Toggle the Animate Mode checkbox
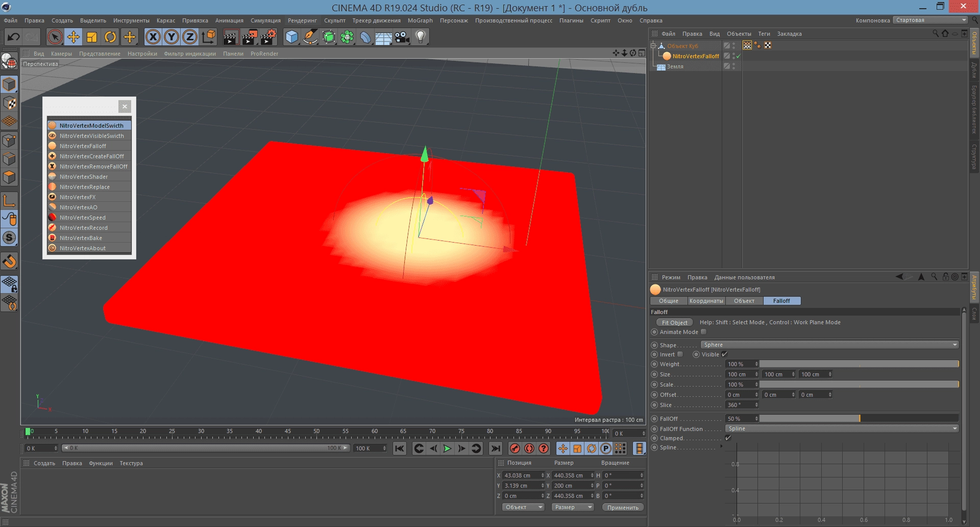This screenshot has width=980, height=527. point(704,331)
